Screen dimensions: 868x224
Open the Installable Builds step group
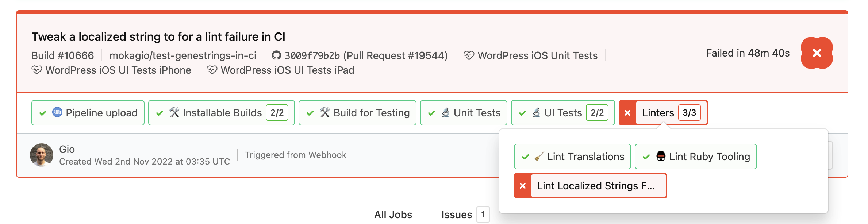tap(222, 113)
